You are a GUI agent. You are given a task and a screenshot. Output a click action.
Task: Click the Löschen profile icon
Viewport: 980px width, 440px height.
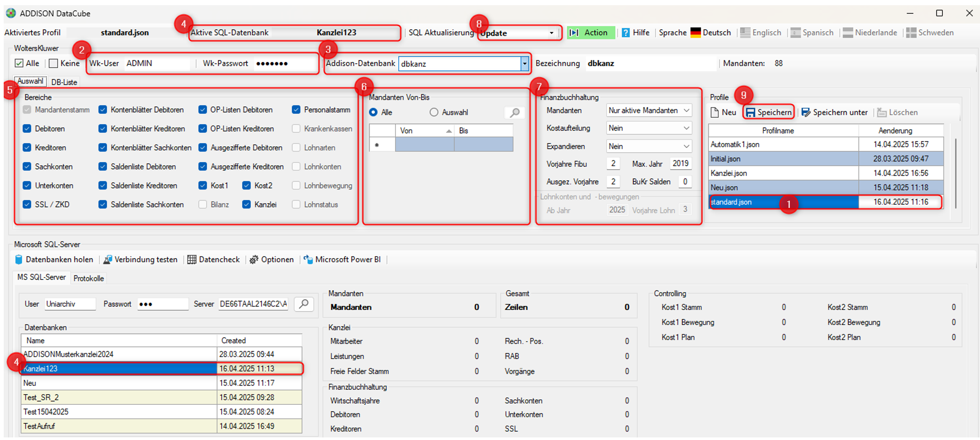click(882, 112)
